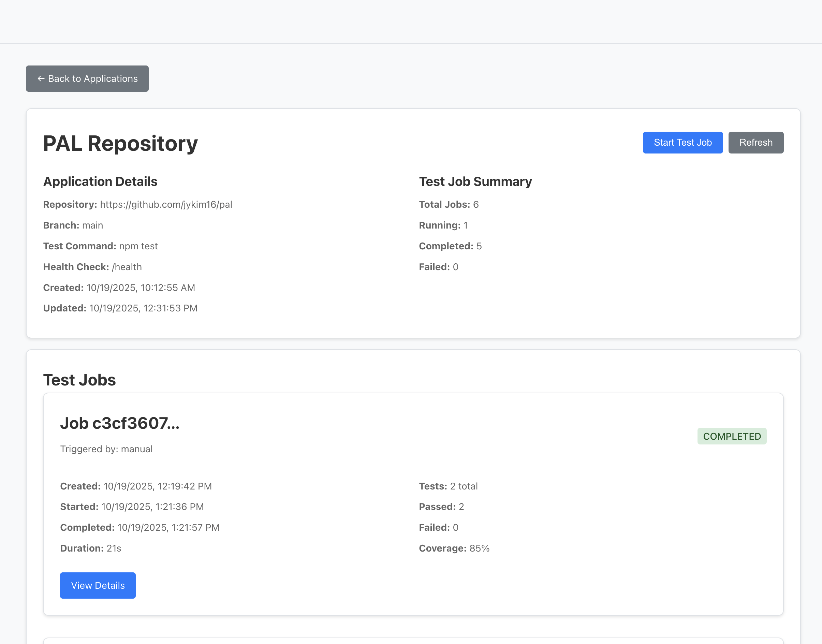Click the Test Jobs section heading
Viewport: 822px width, 644px height.
tap(79, 380)
